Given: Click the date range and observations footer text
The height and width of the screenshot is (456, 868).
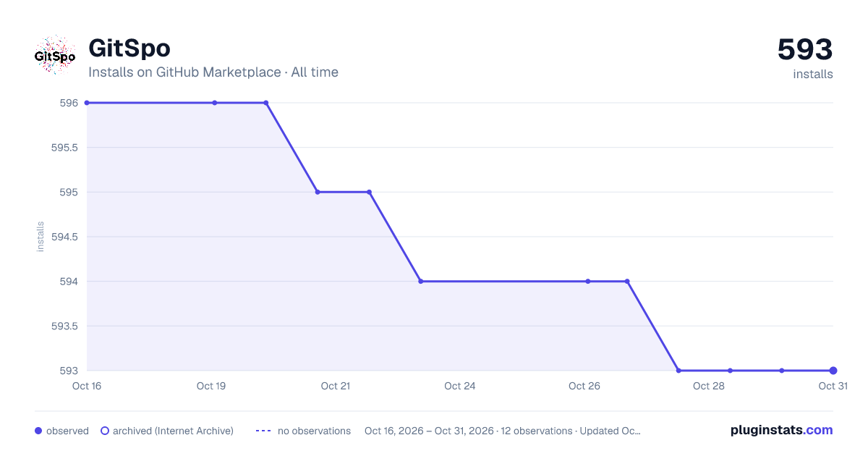Looking at the screenshot, I should point(503,431).
